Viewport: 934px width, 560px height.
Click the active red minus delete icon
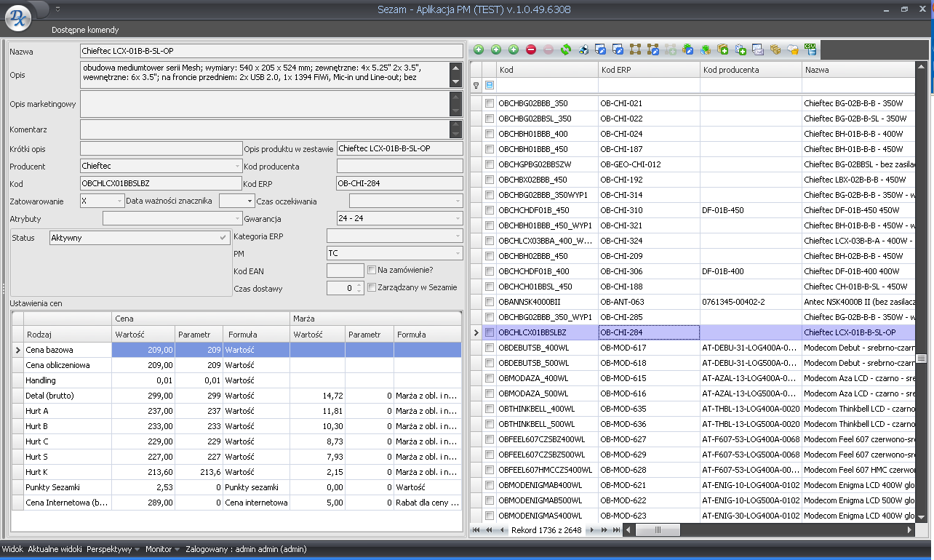coord(531,49)
